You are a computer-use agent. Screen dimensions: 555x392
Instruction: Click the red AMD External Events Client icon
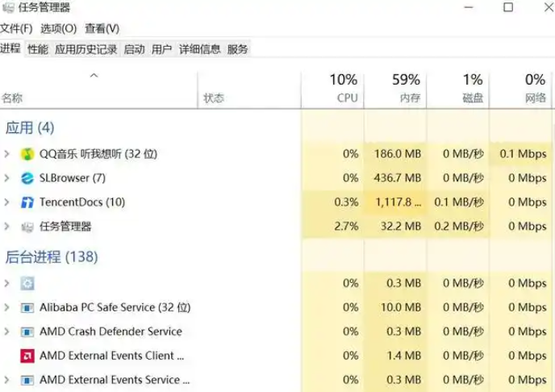point(27,356)
